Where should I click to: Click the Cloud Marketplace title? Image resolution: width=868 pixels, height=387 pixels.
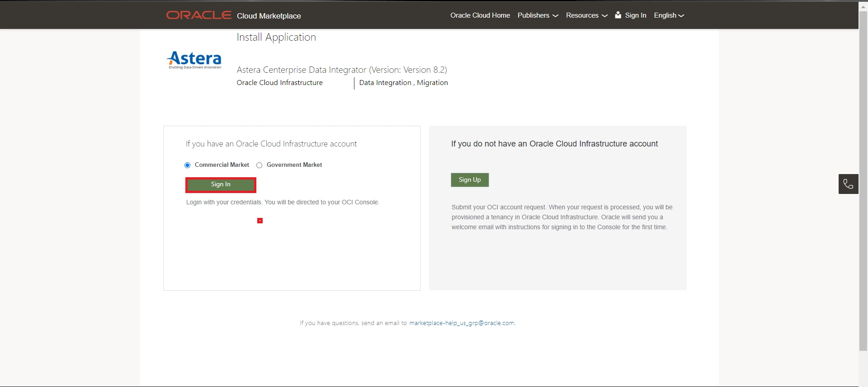tap(269, 16)
